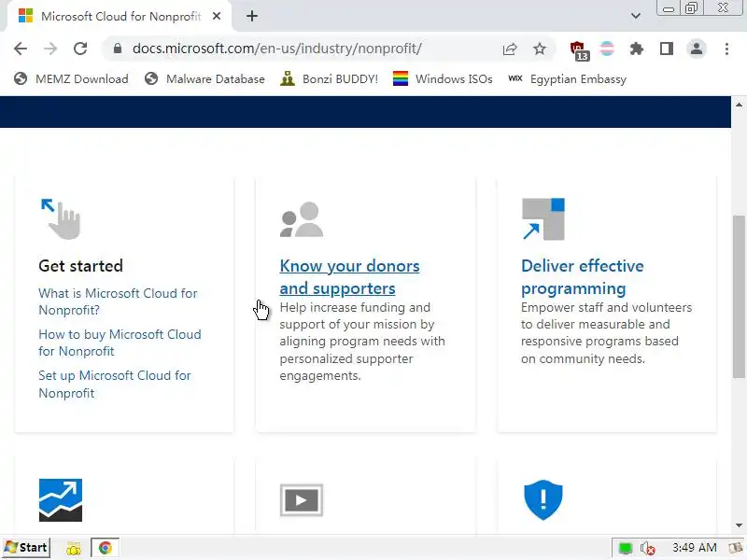Click the video play card icon
Viewport: 747px width, 560px height.
(x=302, y=500)
